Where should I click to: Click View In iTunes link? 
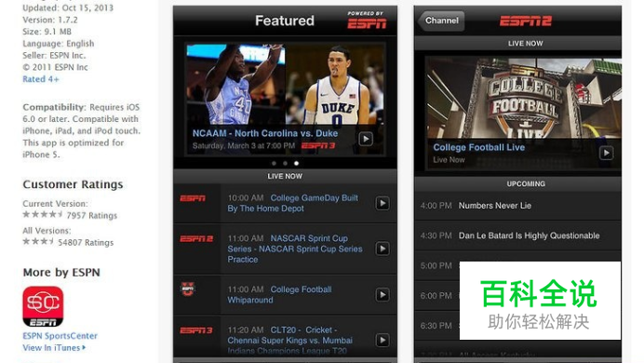[x=51, y=348]
